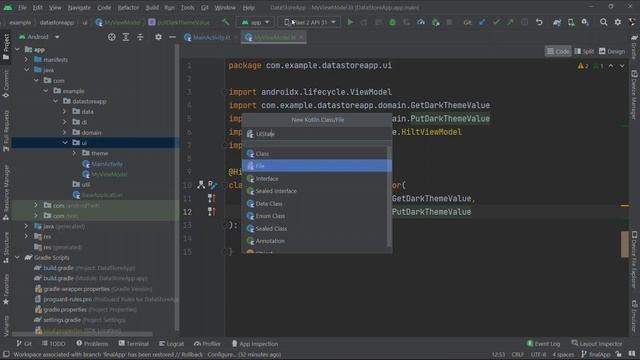Image resolution: width=640 pixels, height=360 pixels.
Task: Click the Git push arrow icon
Action: [510, 22]
